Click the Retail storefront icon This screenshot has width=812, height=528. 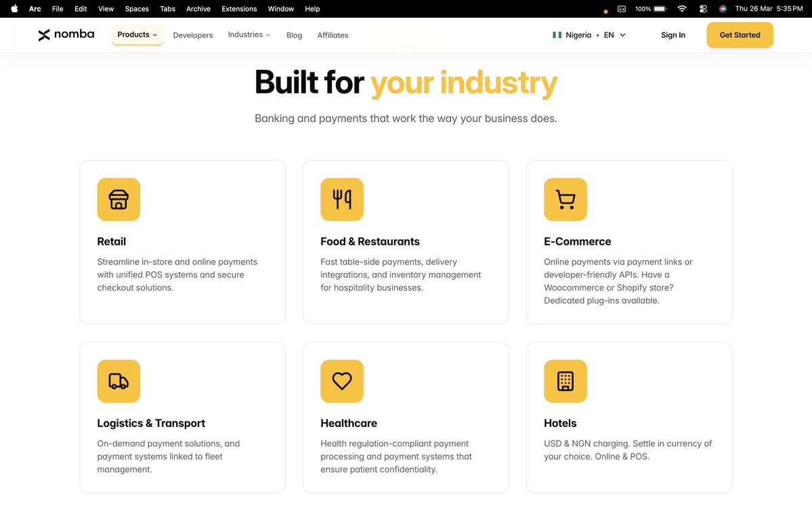[119, 199]
